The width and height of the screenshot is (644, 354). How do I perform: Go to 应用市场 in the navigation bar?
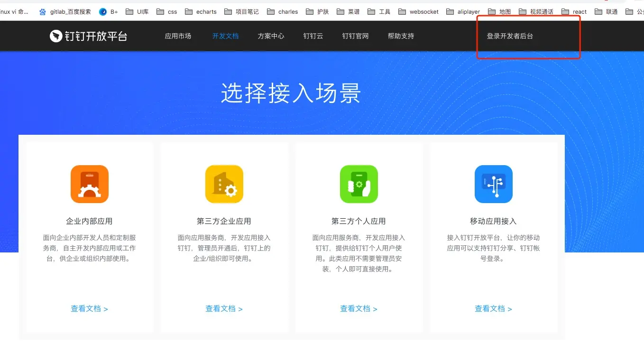point(178,36)
